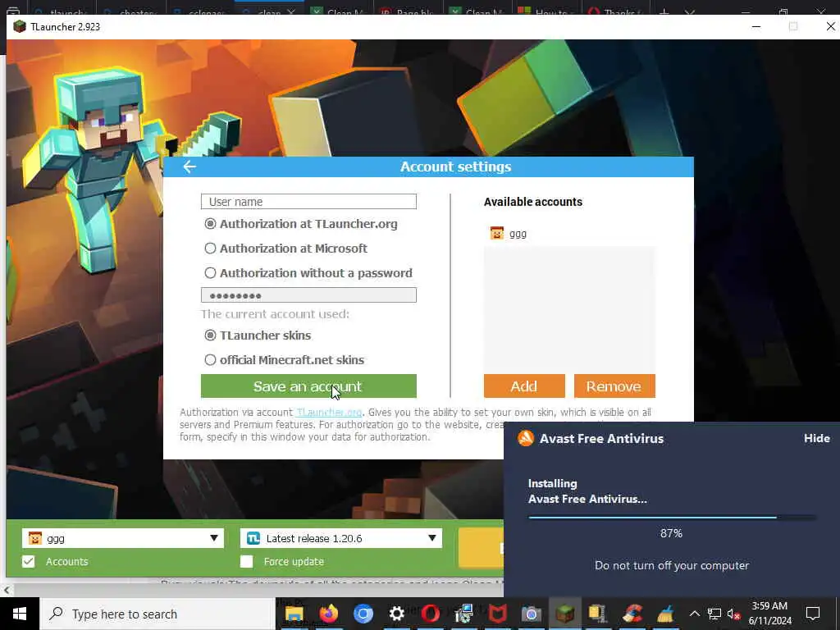The height and width of the screenshot is (630, 840).
Task: Select the ggg account in Available accounts
Action: point(509,234)
